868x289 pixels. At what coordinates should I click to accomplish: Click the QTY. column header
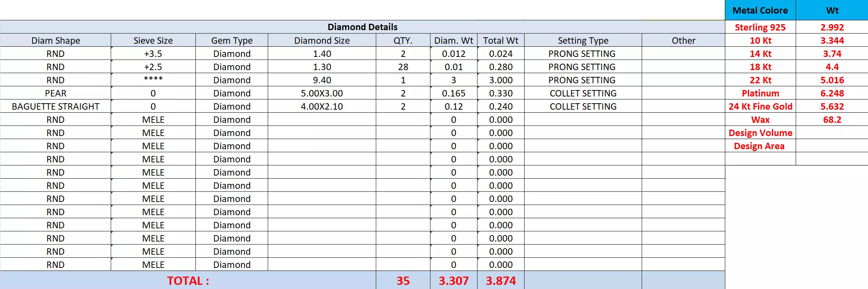point(403,40)
